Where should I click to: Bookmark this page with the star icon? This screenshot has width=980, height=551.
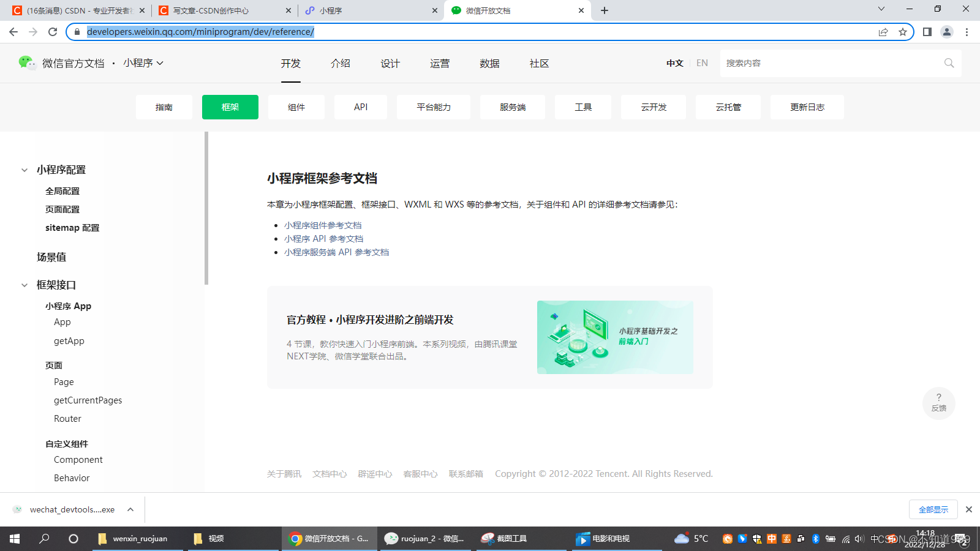point(902,32)
